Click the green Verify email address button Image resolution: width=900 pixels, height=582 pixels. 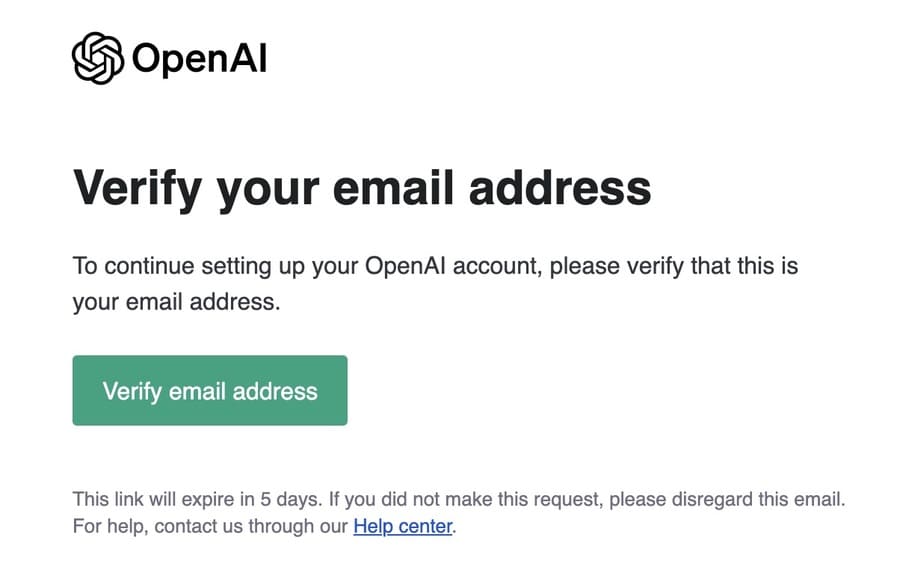click(x=210, y=390)
